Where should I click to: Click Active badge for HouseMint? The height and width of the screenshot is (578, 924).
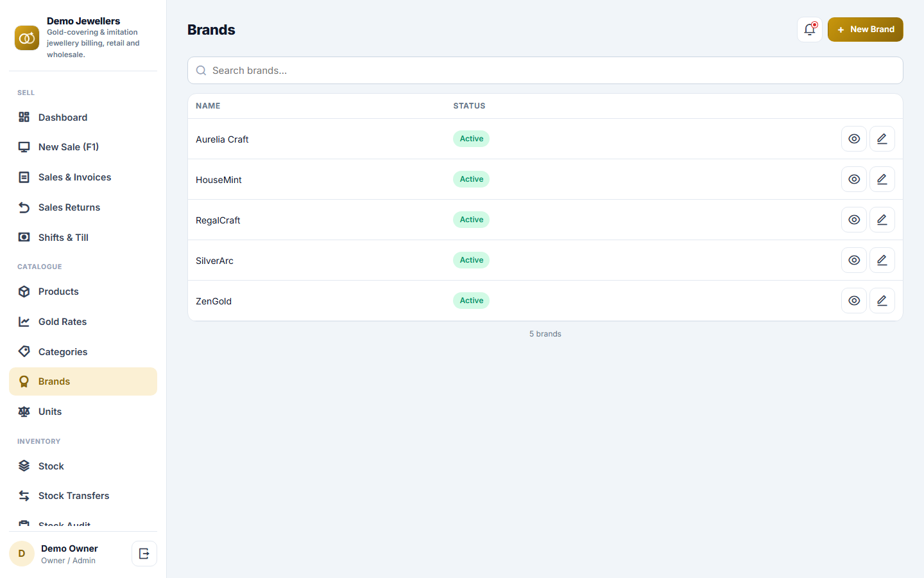pyautogui.click(x=472, y=179)
